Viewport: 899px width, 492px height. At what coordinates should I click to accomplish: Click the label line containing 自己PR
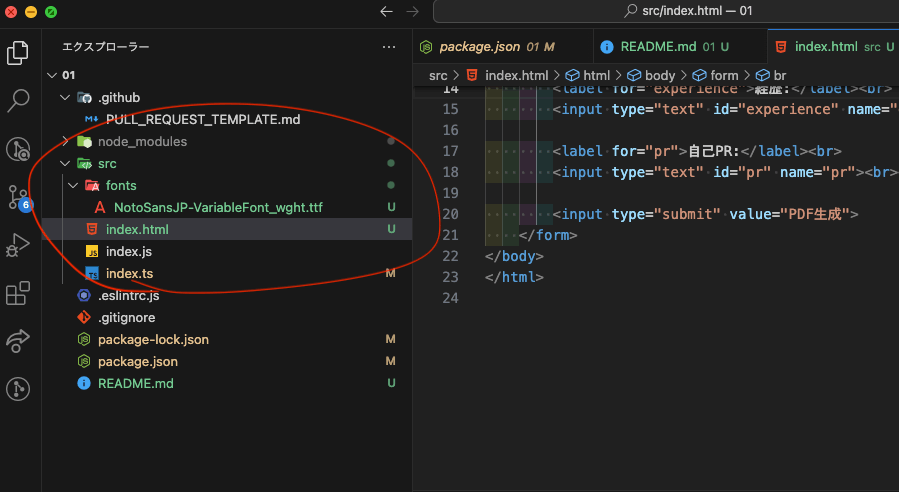pyautogui.click(x=697, y=151)
